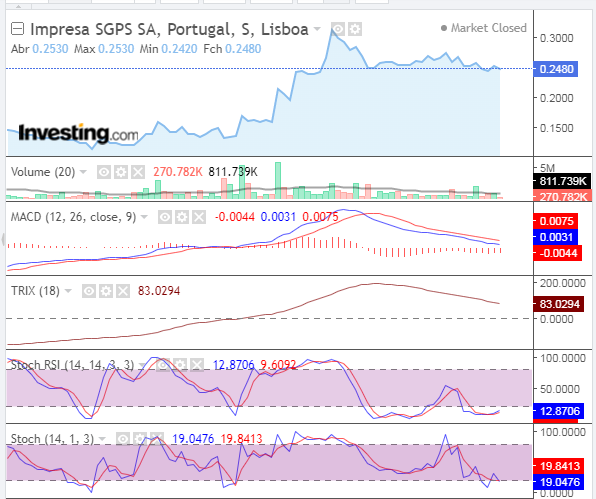Click the Volume (20) indicator title
Image resolution: width=596 pixels, height=499 pixels.
43,172
